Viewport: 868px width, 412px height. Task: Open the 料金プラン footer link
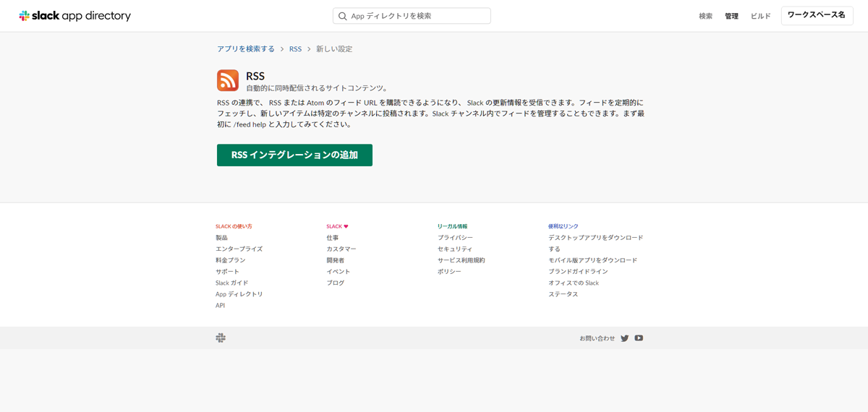click(231, 260)
